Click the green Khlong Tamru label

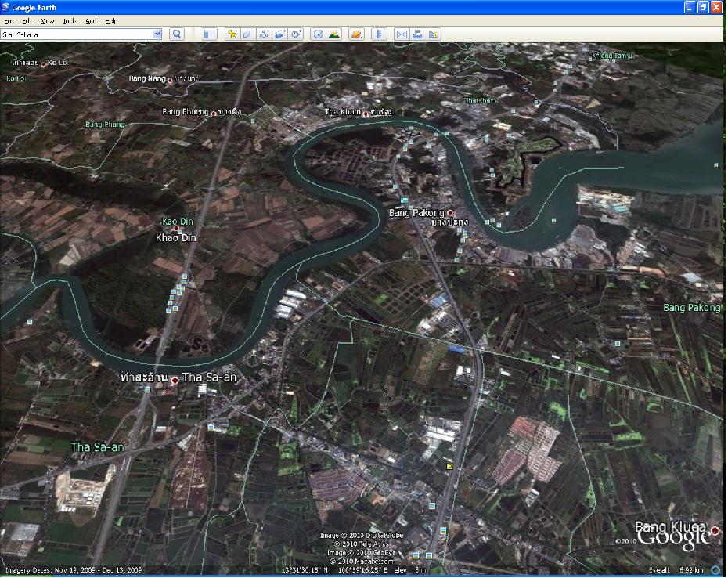click(x=612, y=56)
